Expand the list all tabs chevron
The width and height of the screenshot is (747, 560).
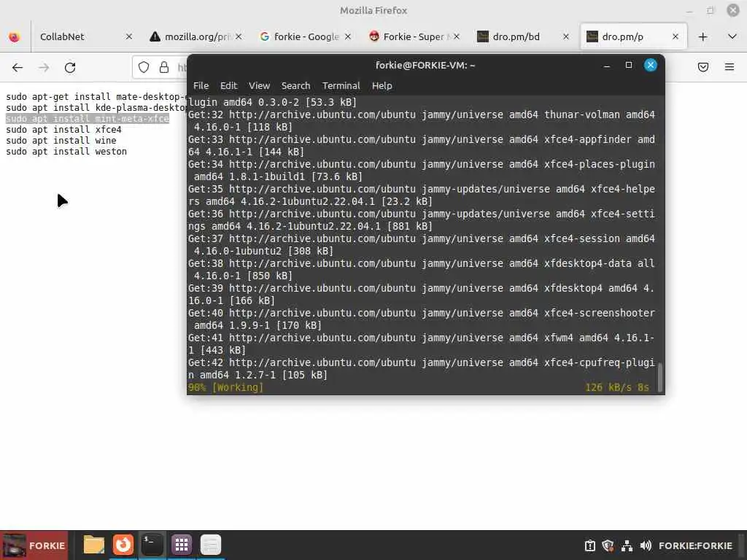[x=732, y=36]
